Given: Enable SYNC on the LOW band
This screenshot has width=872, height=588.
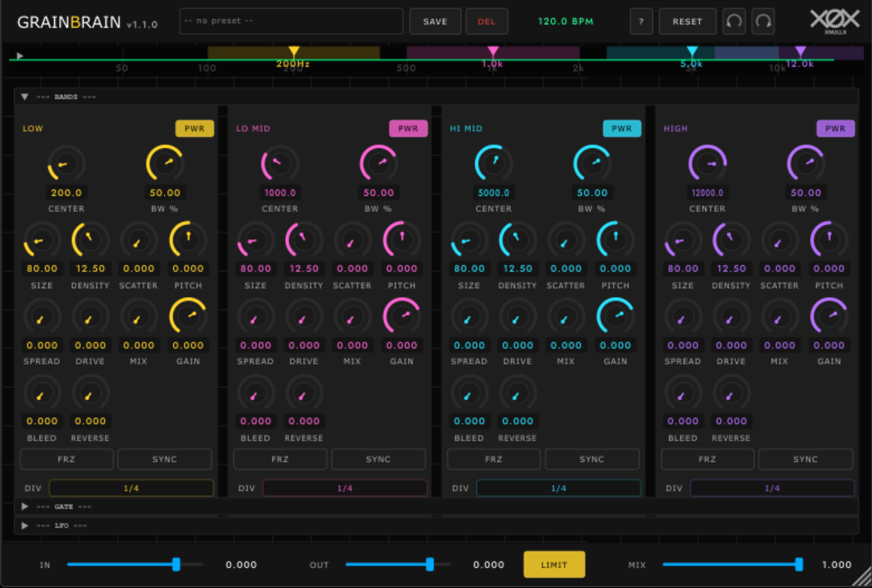Looking at the screenshot, I should [165, 459].
